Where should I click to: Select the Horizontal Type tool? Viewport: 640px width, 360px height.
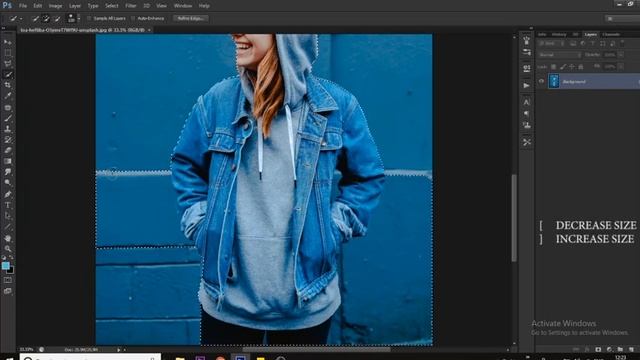pos(8,205)
